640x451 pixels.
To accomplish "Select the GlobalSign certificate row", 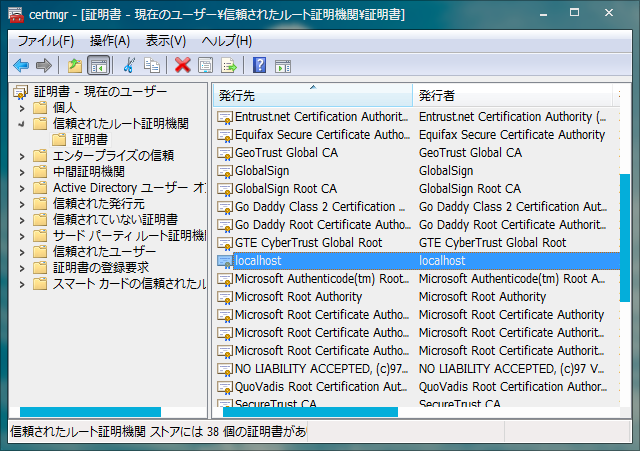I will point(416,171).
